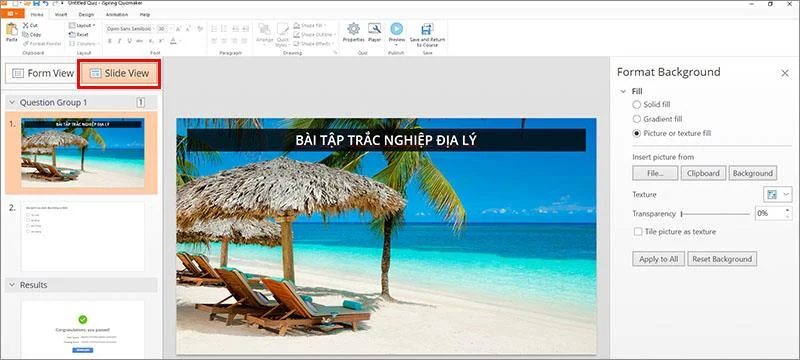Click Shape Effects in the ribbon
The image size is (800, 360).
pos(314,43)
